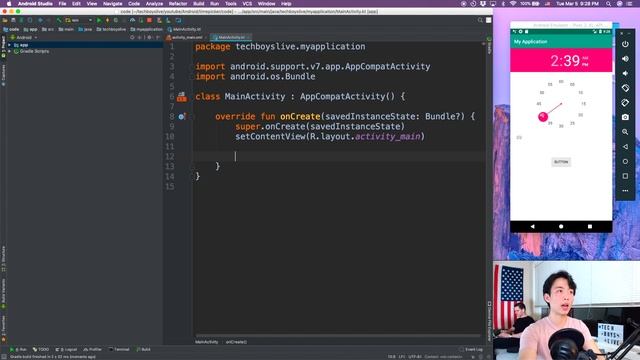Screen dimensions: 640x360
Task: Click the green Run app icon
Action: [x=99, y=20]
